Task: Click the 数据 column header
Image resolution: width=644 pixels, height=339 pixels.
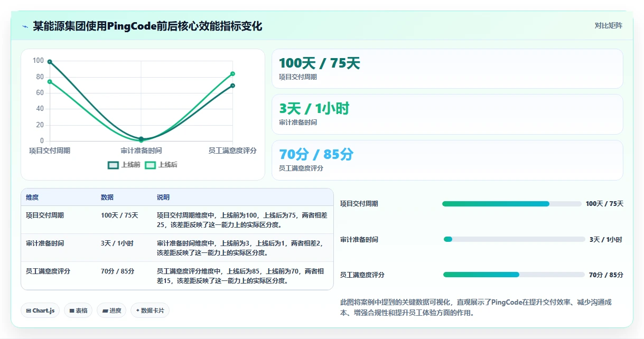Action: click(x=107, y=197)
